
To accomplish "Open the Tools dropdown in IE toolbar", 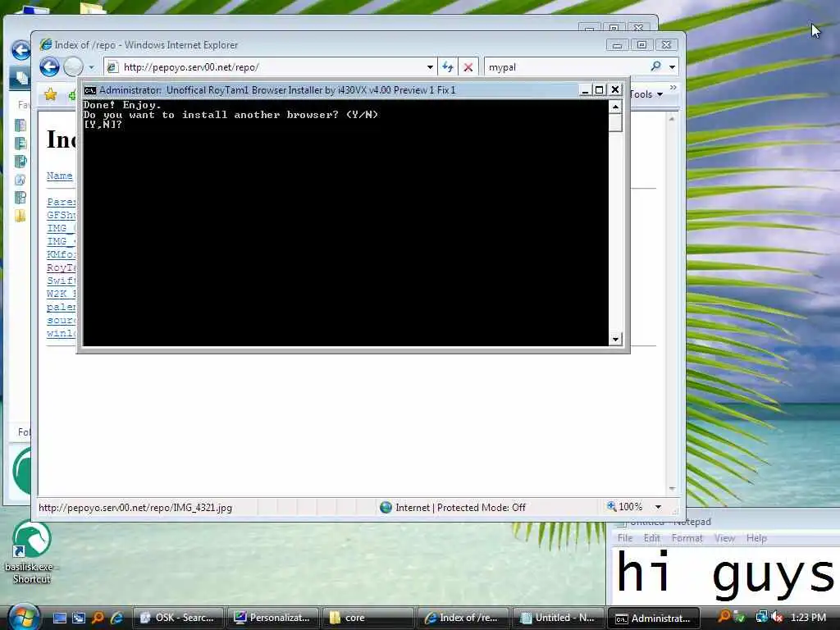I will click(x=646, y=94).
